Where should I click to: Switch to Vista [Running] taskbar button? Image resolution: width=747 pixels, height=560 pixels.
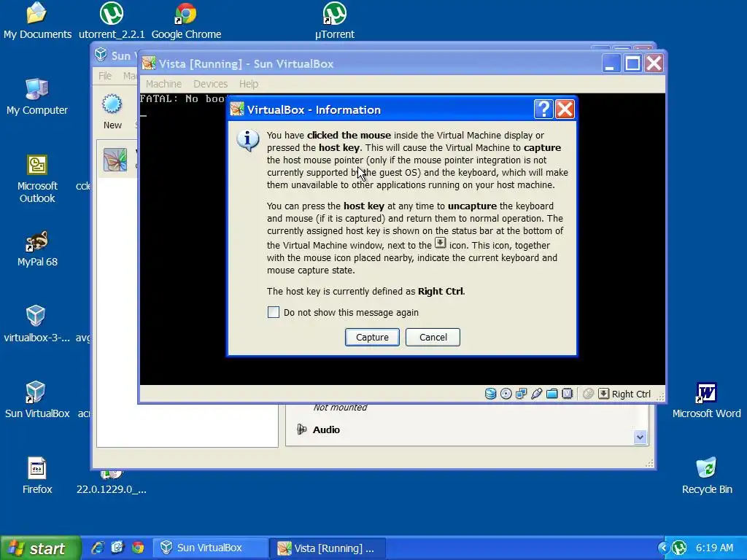point(328,548)
